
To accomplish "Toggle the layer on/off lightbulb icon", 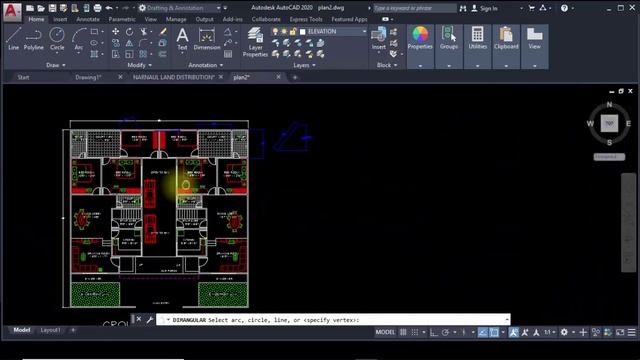I will pos(276,31).
